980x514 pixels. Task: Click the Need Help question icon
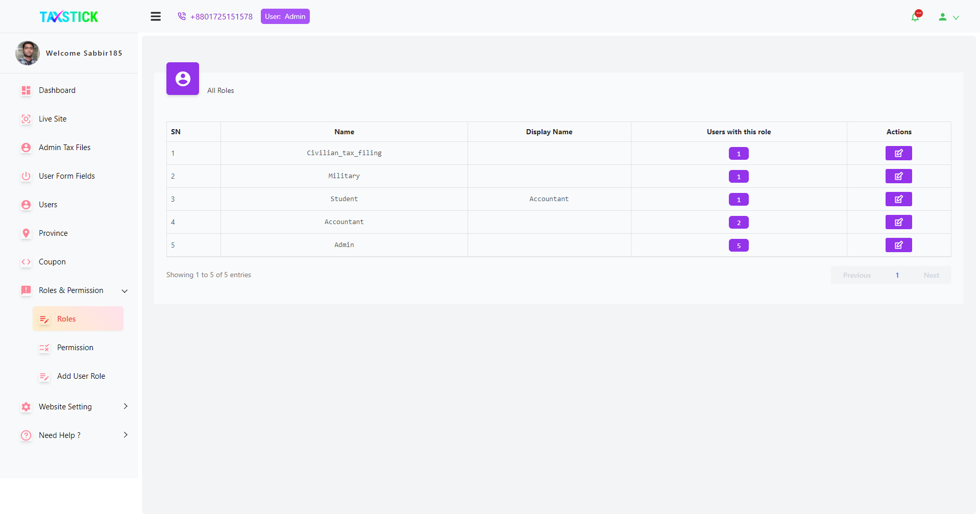26,435
